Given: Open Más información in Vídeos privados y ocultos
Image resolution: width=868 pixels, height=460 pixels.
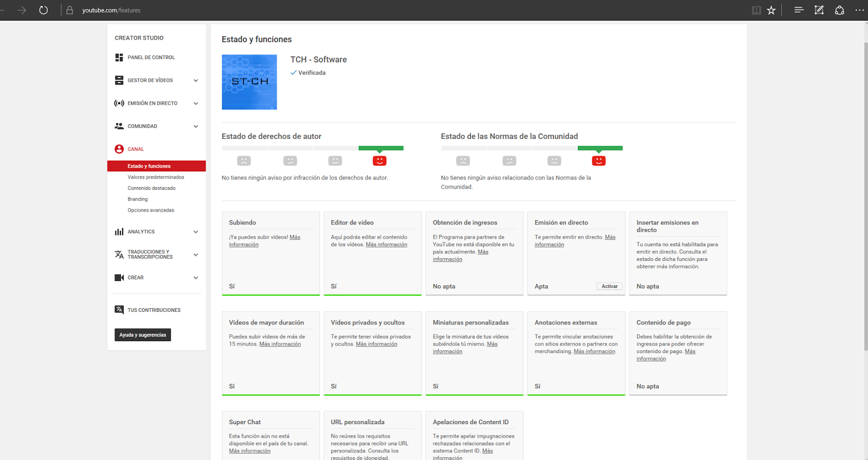Looking at the screenshot, I should point(376,344).
